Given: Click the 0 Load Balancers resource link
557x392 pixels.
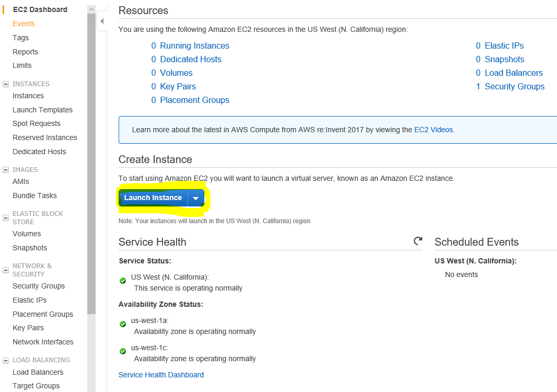Looking at the screenshot, I should 509,73.
